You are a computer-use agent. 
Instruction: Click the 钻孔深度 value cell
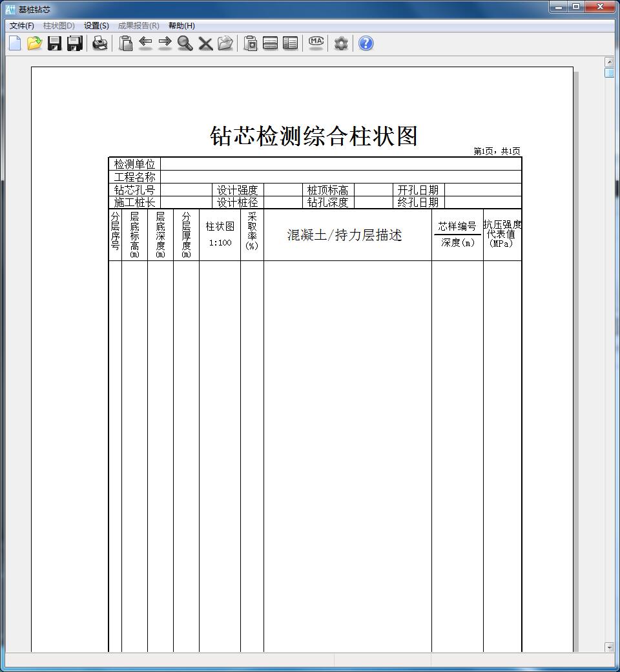[x=373, y=202]
